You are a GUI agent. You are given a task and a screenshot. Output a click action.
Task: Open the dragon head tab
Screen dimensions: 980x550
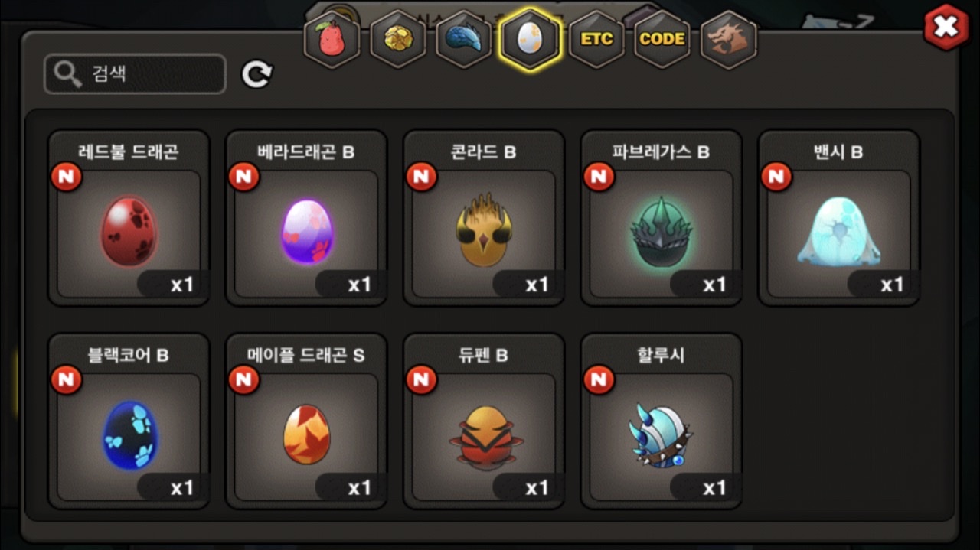click(x=728, y=39)
